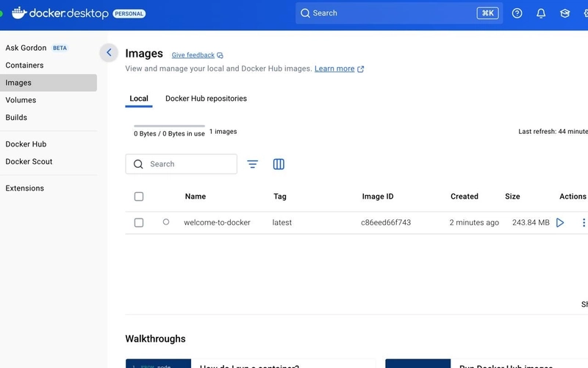The width and height of the screenshot is (588, 368).
Task: Click magnifier icon in top search bar
Action: (x=305, y=13)
